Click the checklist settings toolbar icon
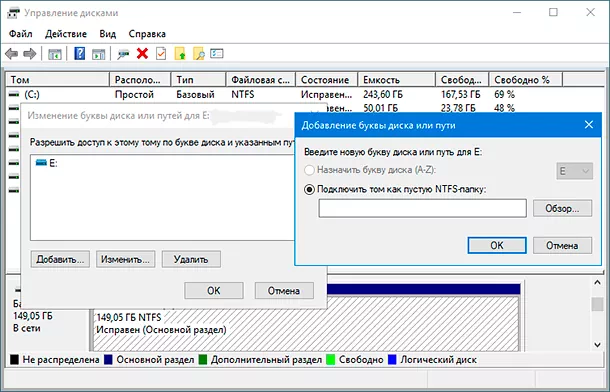The image size is (610, 392). point(217,53)
